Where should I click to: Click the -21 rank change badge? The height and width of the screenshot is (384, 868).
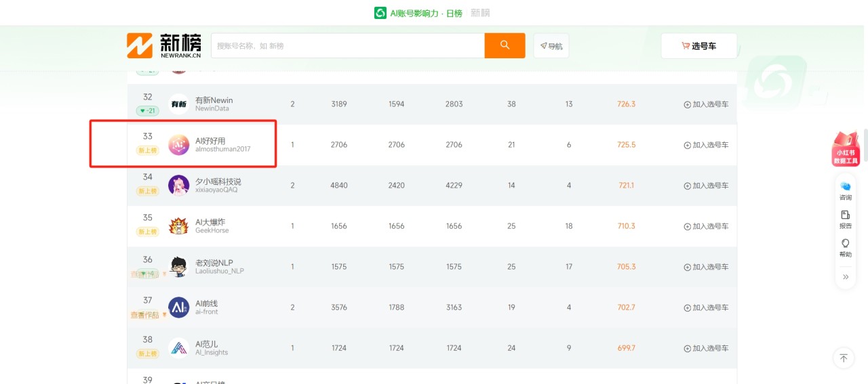[x=147, y=110]
